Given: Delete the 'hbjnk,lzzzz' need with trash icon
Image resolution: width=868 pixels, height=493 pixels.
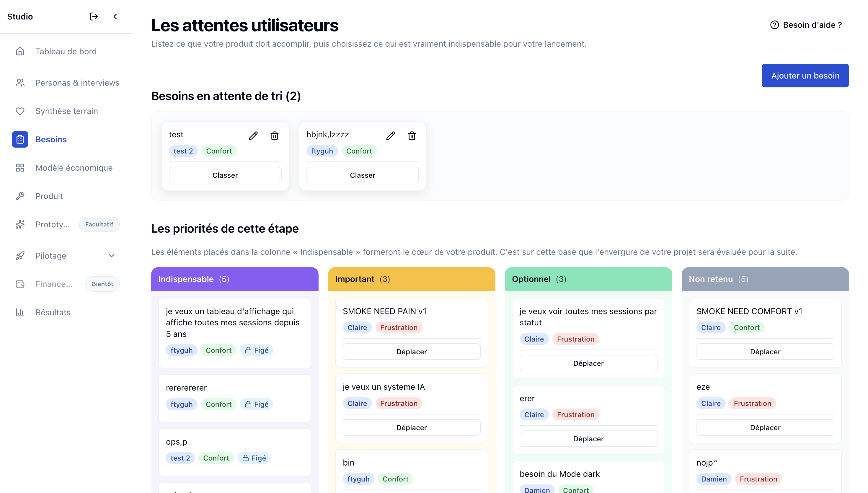Looking at the screenshot, I should [x=412, y=136].
